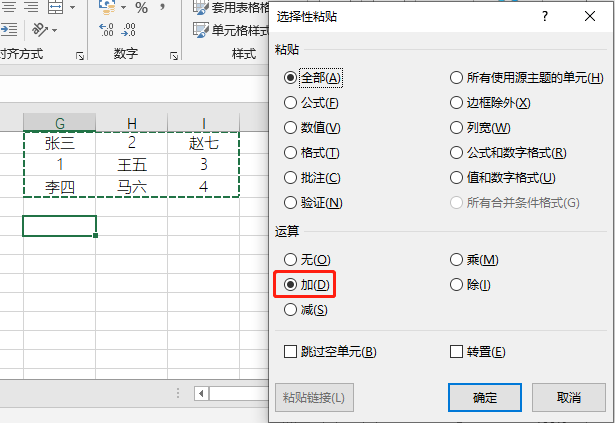Screen dimensions: 615x423
Task: Click the horizontal scrollbar left arrow
Action: click(201, 393)
